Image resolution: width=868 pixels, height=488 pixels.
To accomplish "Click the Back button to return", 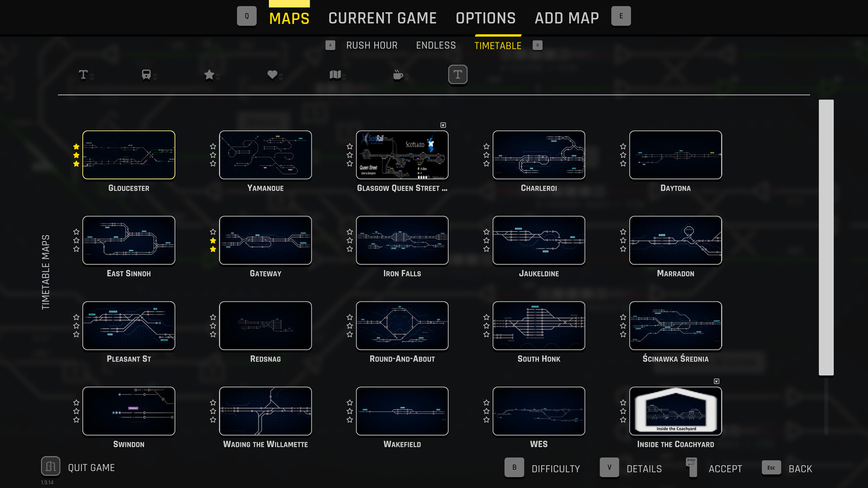I will point(800,468).
